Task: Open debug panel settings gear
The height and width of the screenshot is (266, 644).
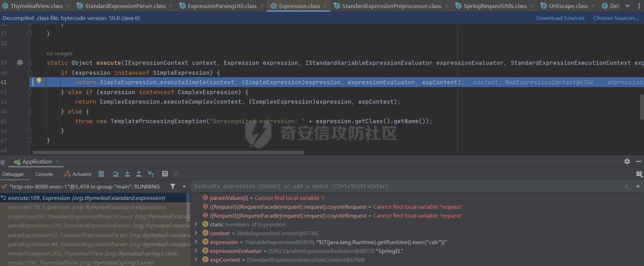Action: click(627, 162)
